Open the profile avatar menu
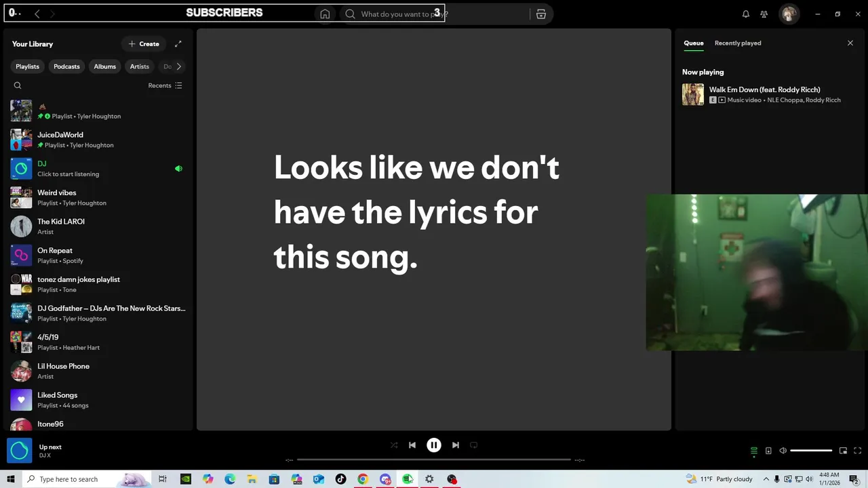868x488 pixels. 789,14
